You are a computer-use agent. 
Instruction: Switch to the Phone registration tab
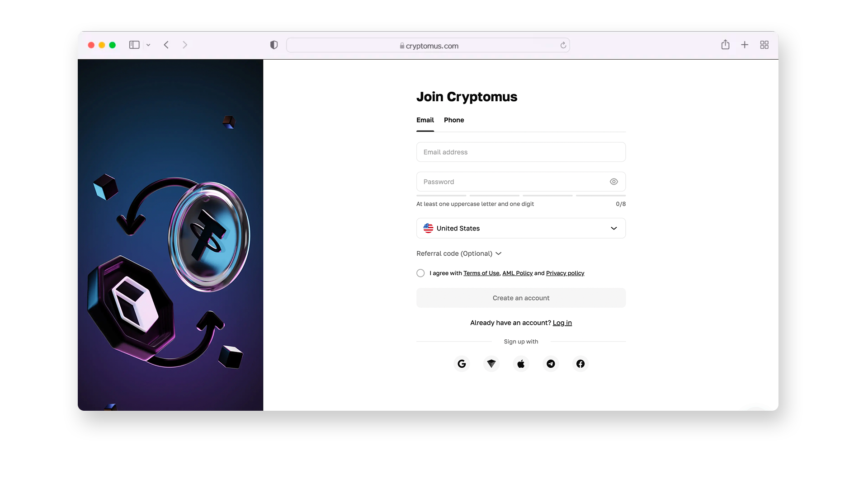[x=454, y=120]
